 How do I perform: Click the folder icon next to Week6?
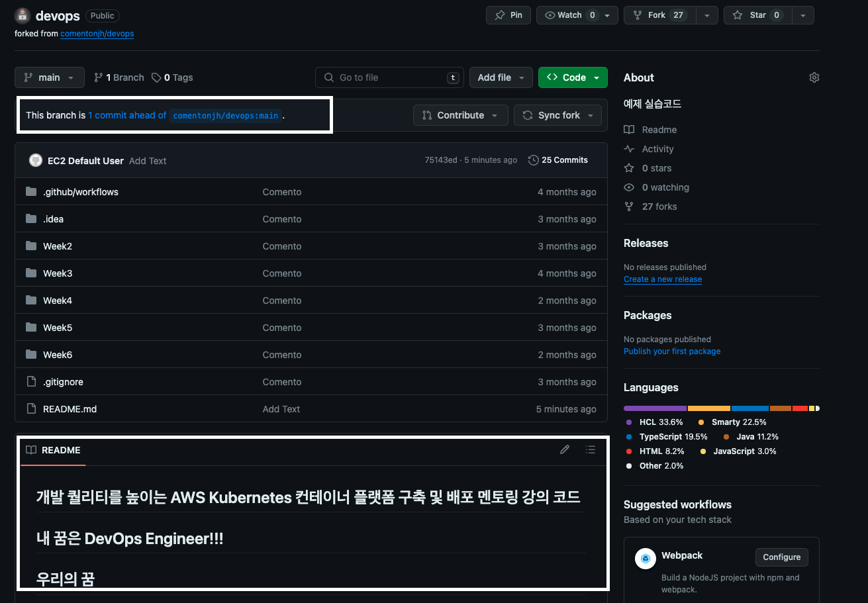coord(31,355)
